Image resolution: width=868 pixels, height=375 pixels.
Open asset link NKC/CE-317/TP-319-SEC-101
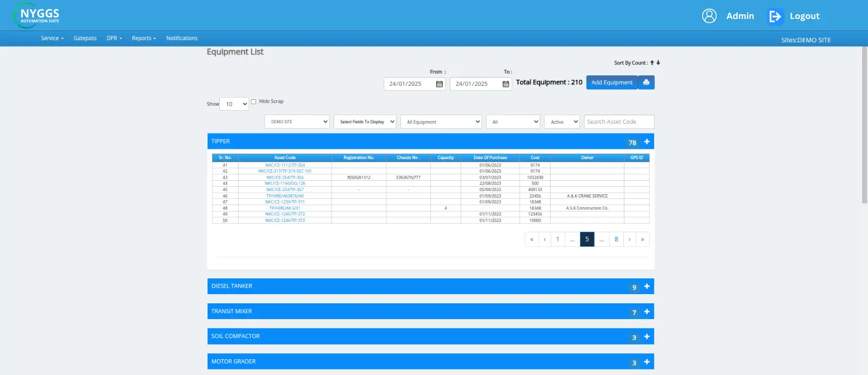[x=285, y=171]
